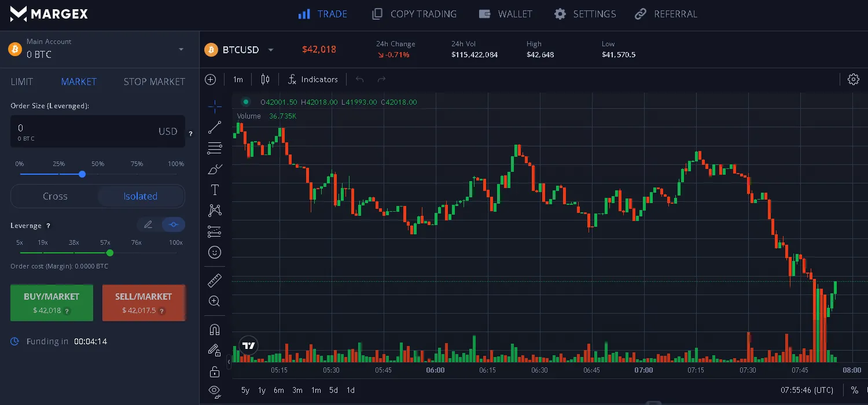Select the text annotation tool
The image size is (868, 405).
click(x=215, y=190)
